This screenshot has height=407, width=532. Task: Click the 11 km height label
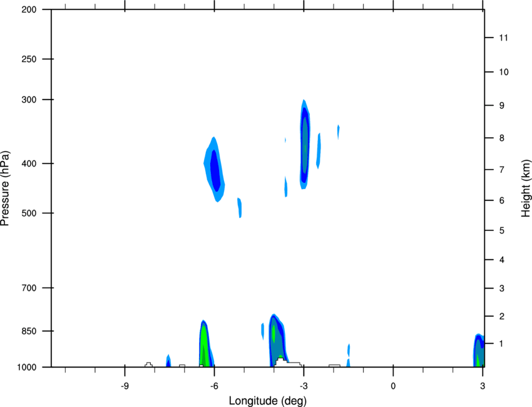(x=503, y=38)
